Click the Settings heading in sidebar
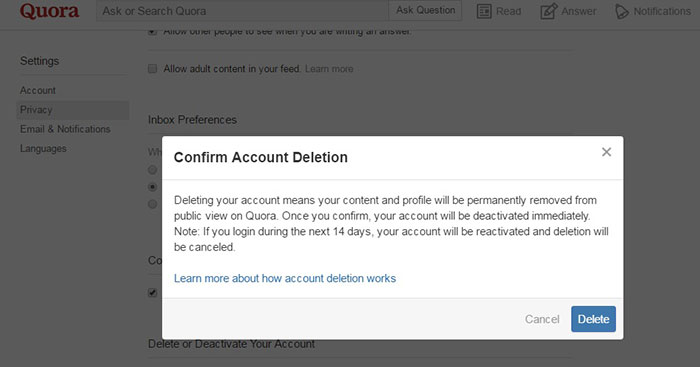 click(39, 61)
